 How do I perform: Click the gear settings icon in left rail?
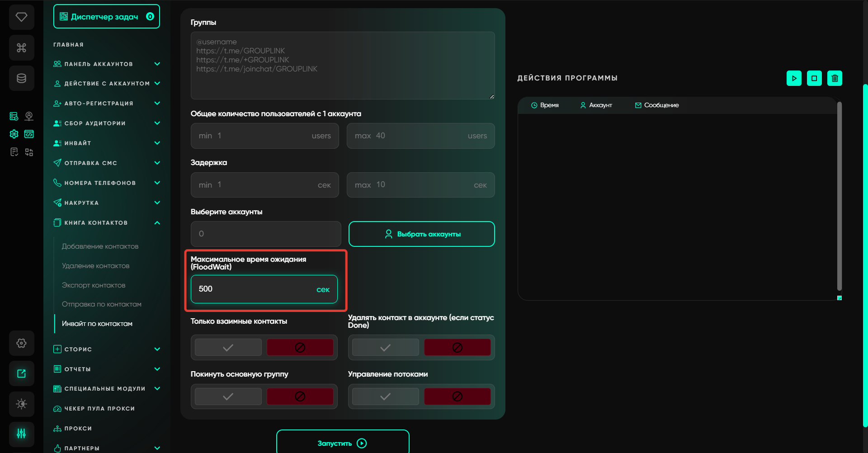click(x=21, y=343)
